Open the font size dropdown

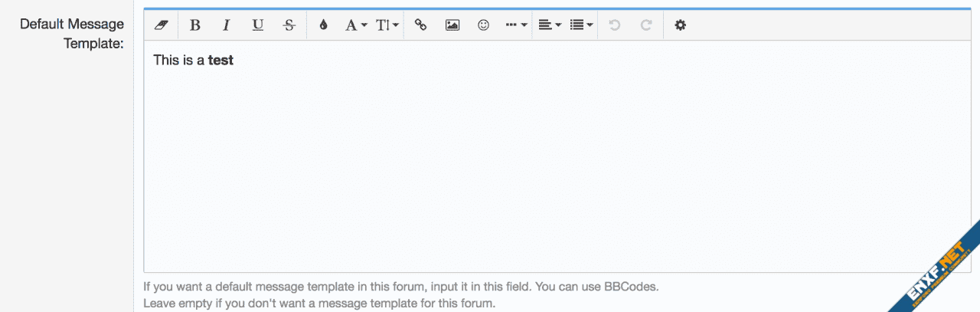tap(387, 25)
